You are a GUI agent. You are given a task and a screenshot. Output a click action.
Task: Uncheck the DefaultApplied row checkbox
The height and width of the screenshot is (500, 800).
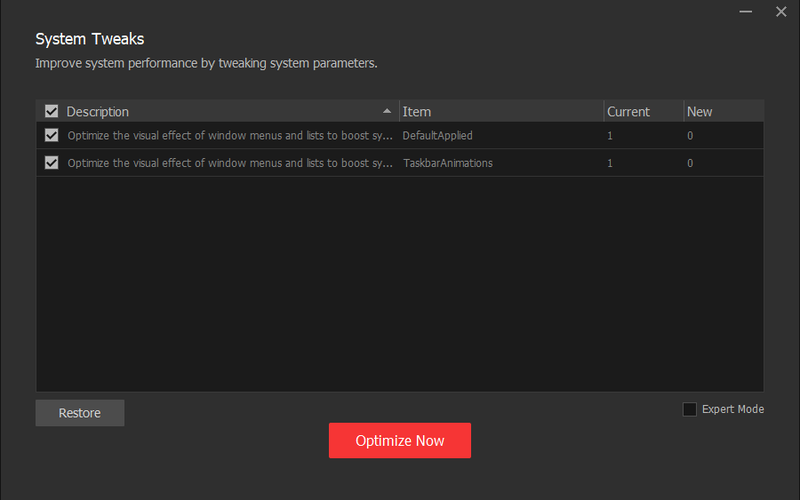pos(52,135)
